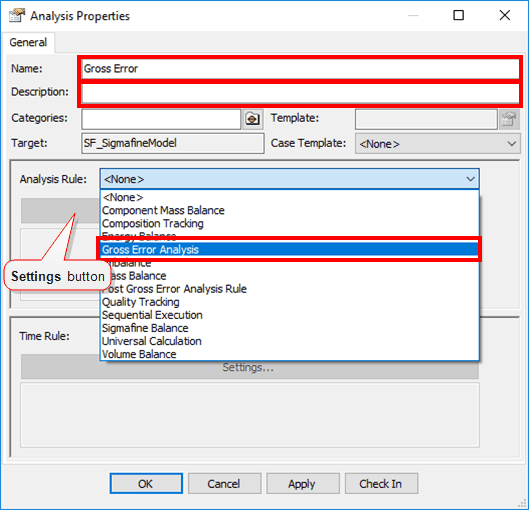
Task: Switch to the General tab
Action: click(x=28, y=42)
